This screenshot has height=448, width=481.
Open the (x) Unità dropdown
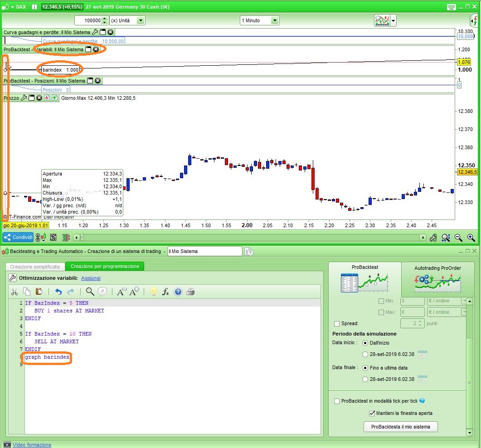click(x=141, y=20)
